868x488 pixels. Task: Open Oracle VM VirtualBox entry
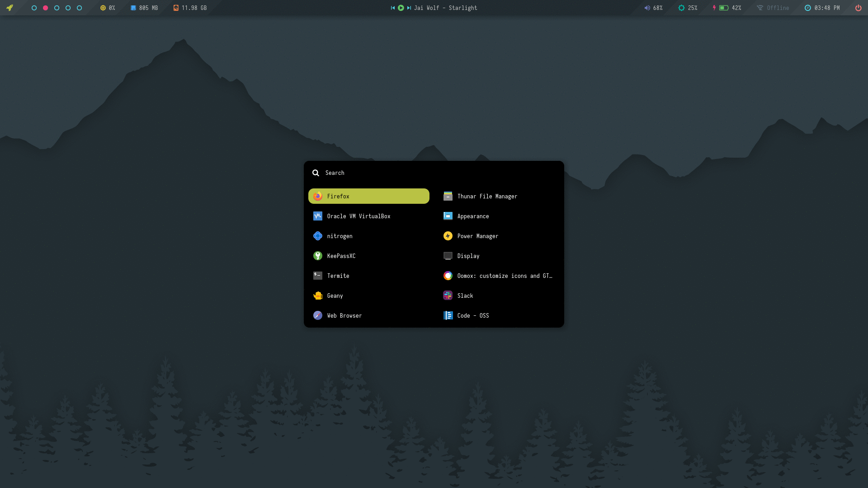click(358, 216)
